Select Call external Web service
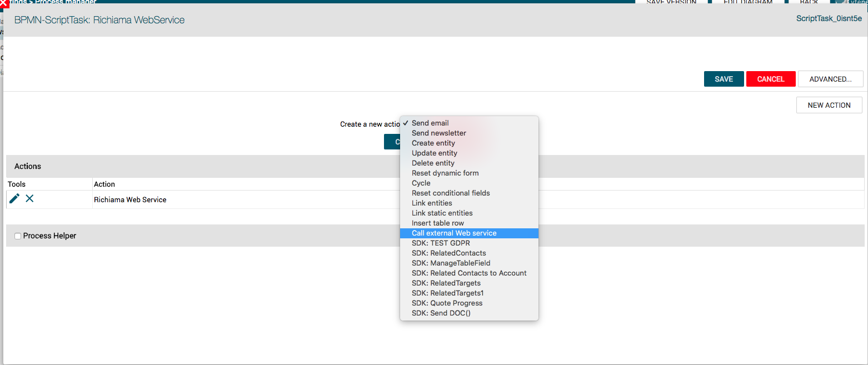 coord(469,233)
